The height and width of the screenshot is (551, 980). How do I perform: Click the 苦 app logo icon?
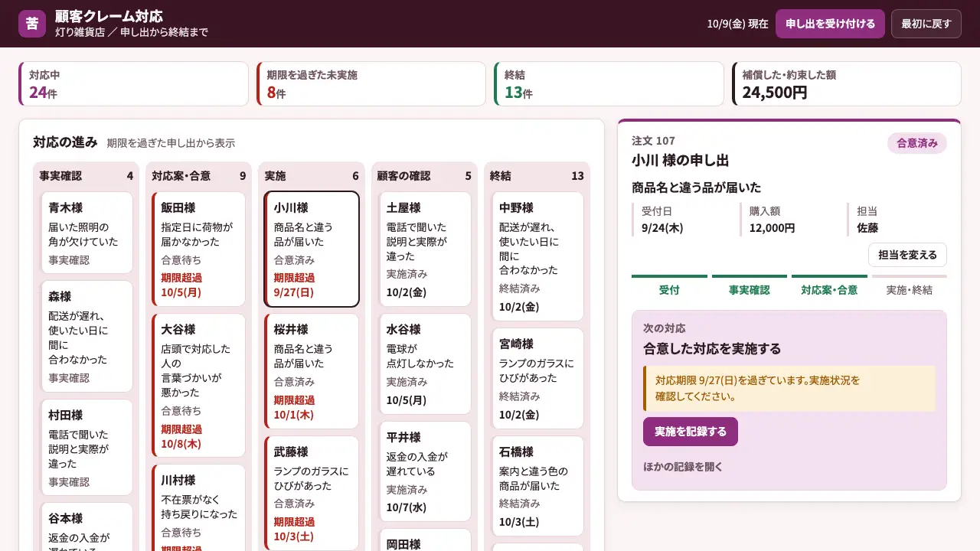(x=32, y=24)
